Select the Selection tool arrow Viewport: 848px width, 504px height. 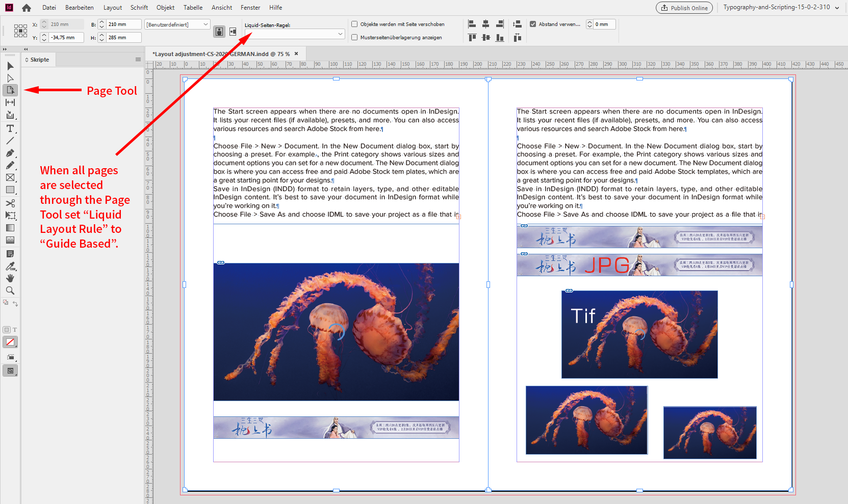pos(10,66)
